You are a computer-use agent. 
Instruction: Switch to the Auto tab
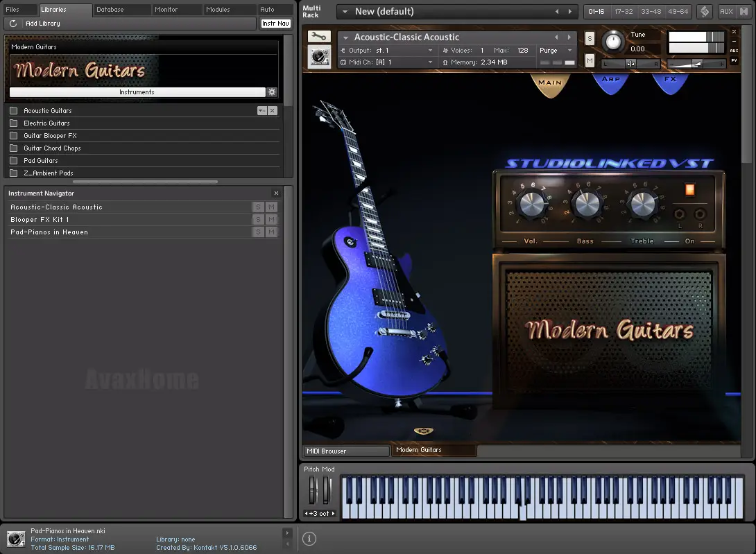click(x=275, y=10)
